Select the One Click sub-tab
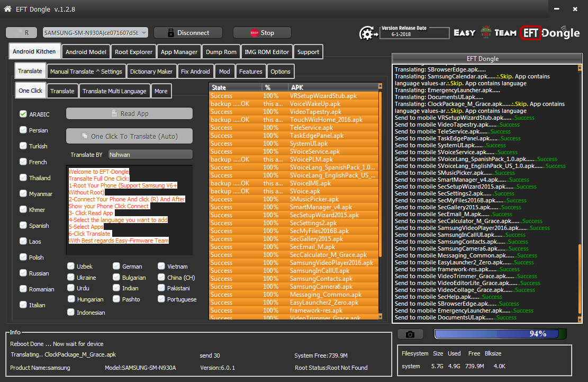Image resolution: width=588 pixels, height=382 pixels. point(30,91)
